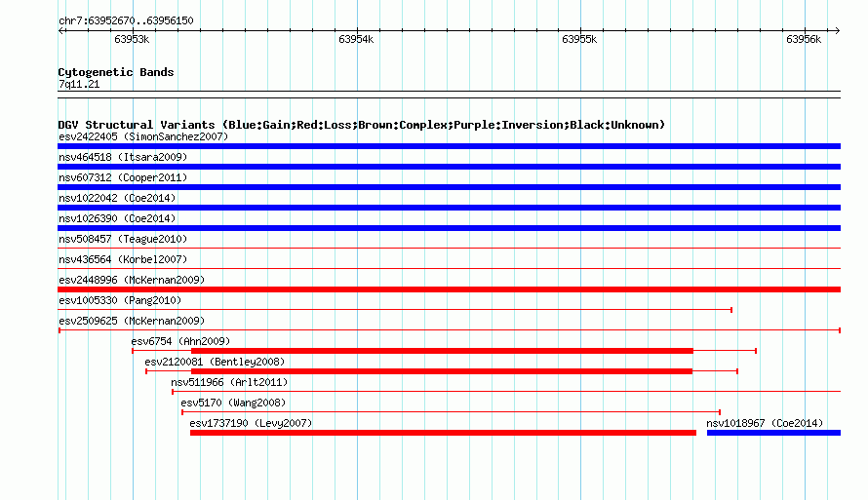
Task: Click the Cytogenetic Bands track title
Action: tap(116, 72)
